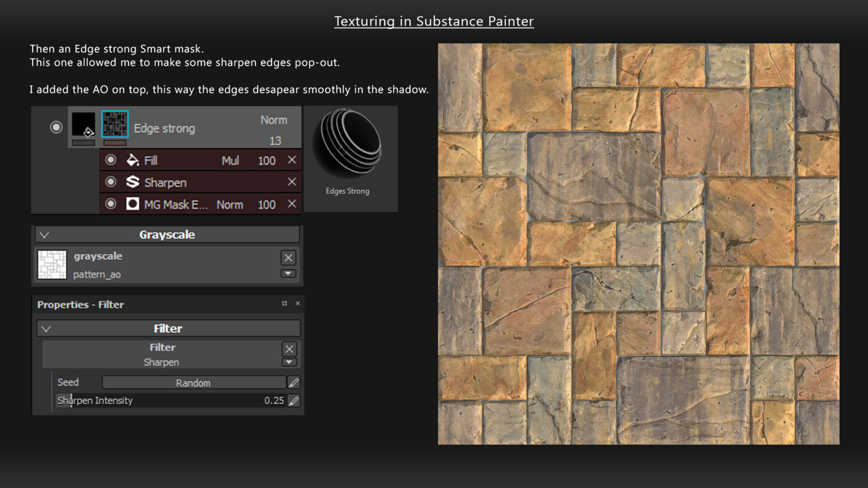Viewport: 868px width, 488px height.
Task: Click the Random seed button
Action: pos(194,383)
